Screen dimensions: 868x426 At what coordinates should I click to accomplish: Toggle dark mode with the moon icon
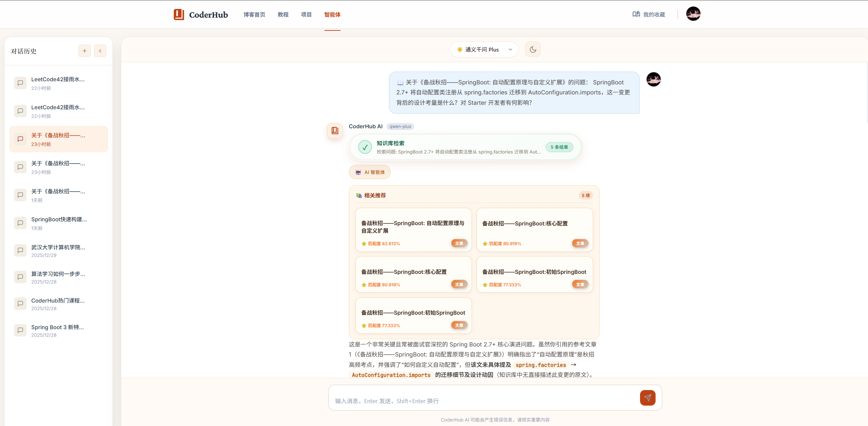[533, 49]
